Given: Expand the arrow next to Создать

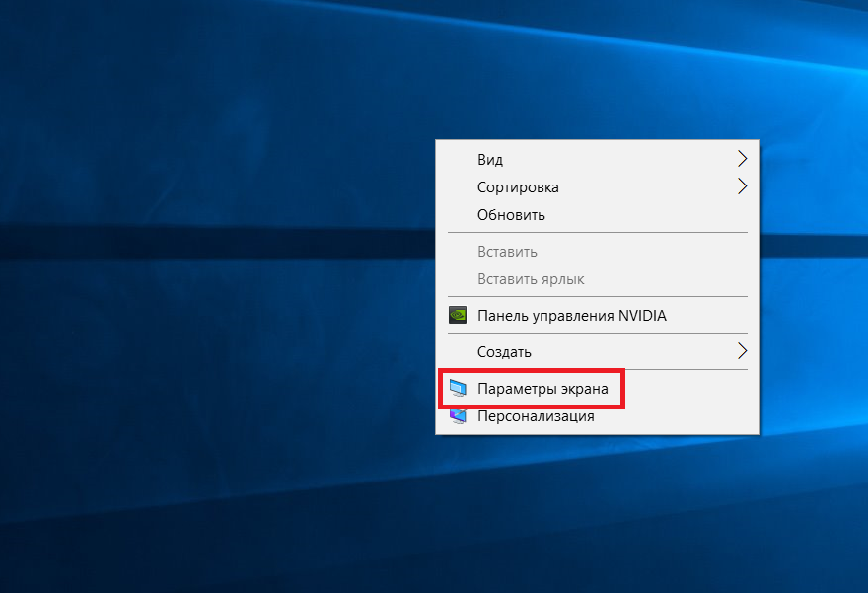Looking at the screenshot, I should tap(743, 351).
